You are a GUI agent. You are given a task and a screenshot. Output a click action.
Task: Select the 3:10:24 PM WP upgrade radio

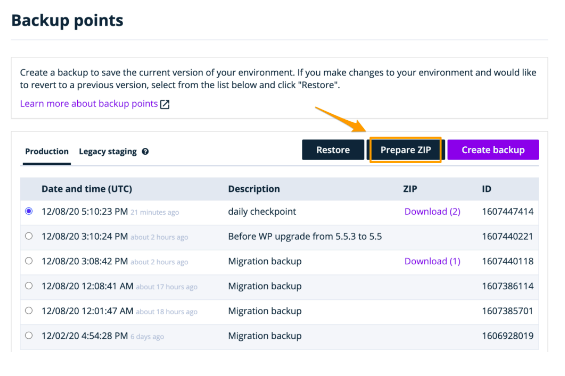pyautogui.click(x=29, y=236)
